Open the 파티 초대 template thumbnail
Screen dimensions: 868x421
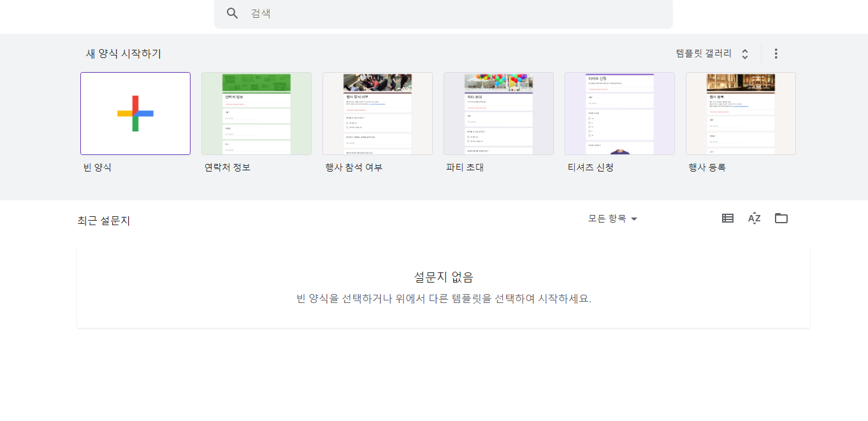[x=498, y=114]
